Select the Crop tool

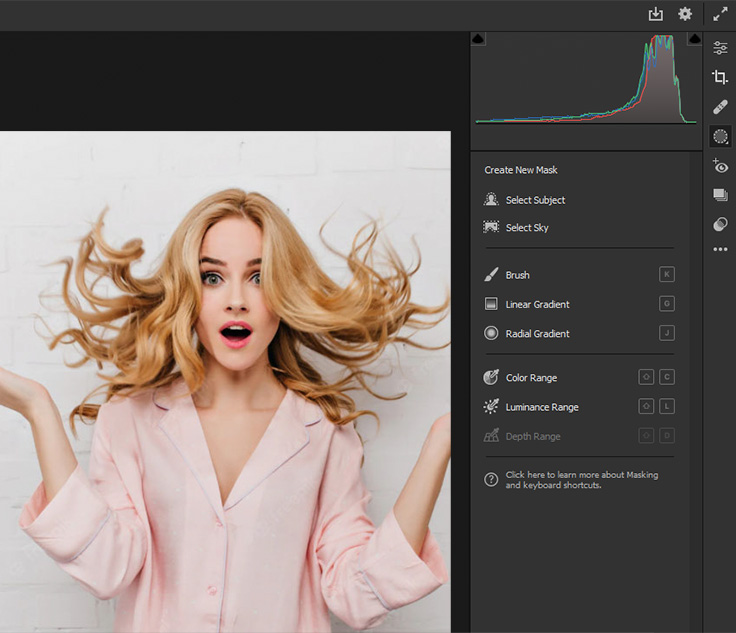[720, 77]
